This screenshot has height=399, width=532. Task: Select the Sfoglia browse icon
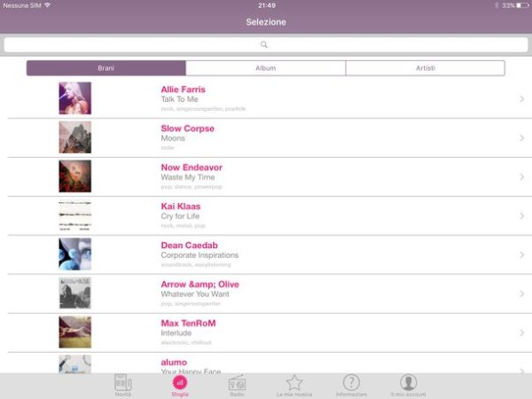(180, 382)
